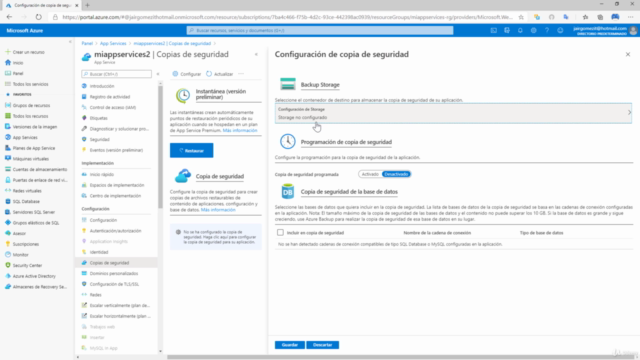This screenshot has width=640, height=360.
Task: Set scheduled backup to Desactivado
Action: point(396,174)
